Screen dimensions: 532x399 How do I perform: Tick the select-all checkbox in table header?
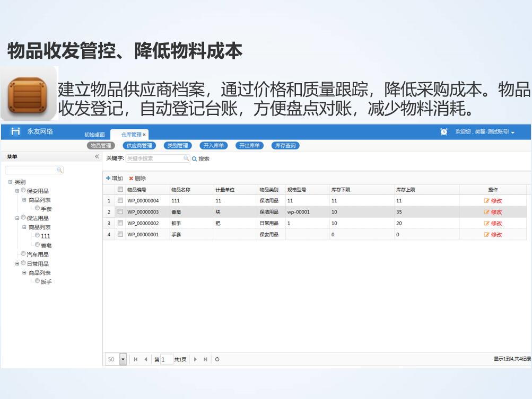click(120, 189)
